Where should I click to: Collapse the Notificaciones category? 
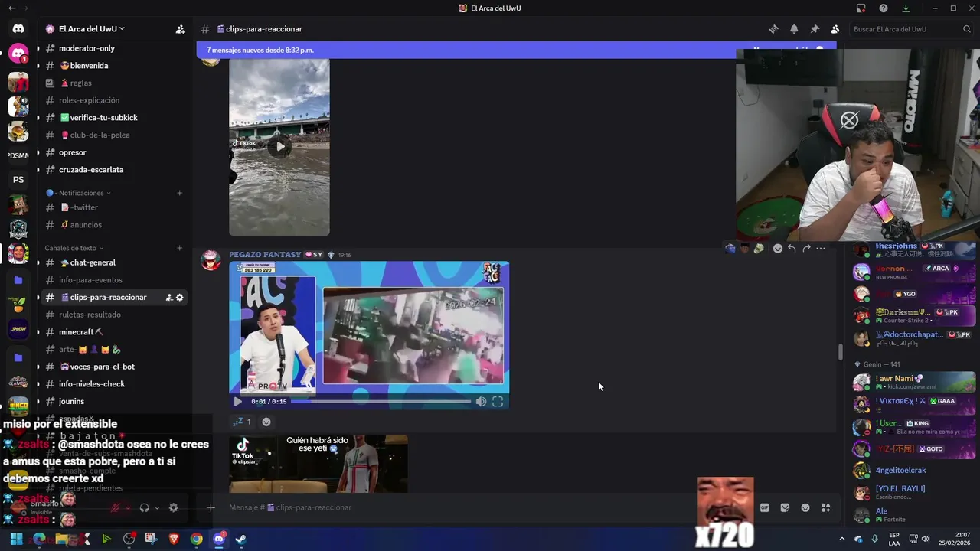point(78,193)
